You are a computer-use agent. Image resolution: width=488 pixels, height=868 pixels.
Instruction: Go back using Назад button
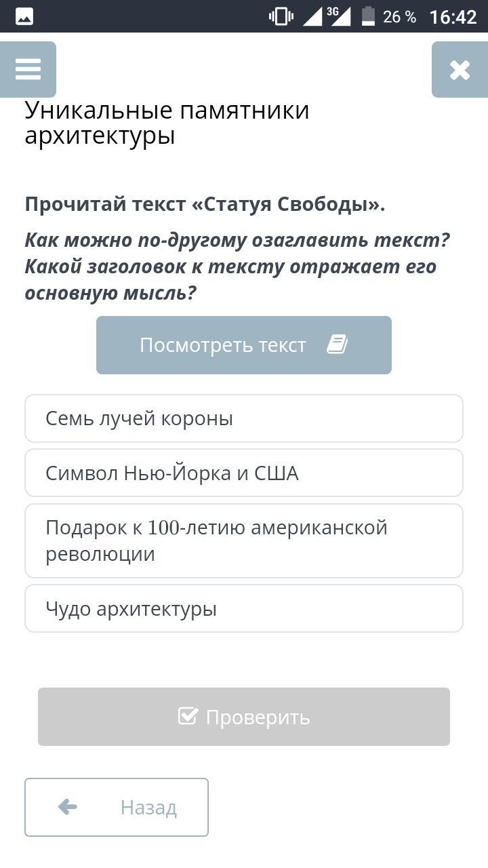(117, 807)
